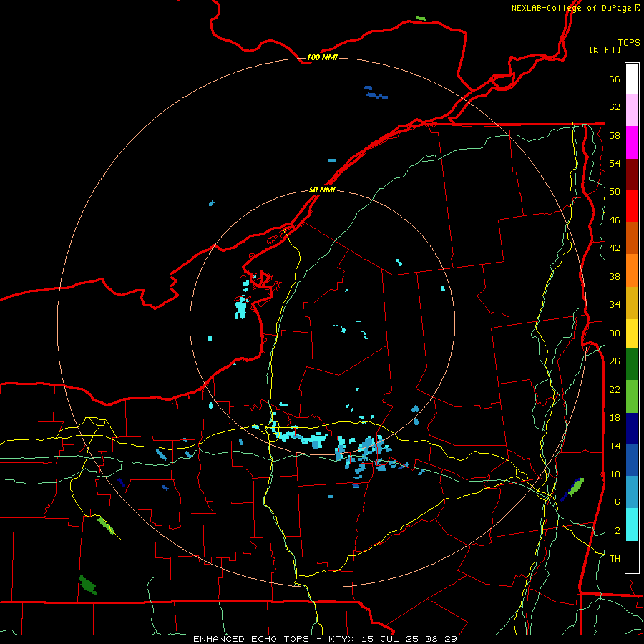Click the dark blue echo near the top
Image resolution: width=644 pixels, height=644 pixels.
coord(376,93)
